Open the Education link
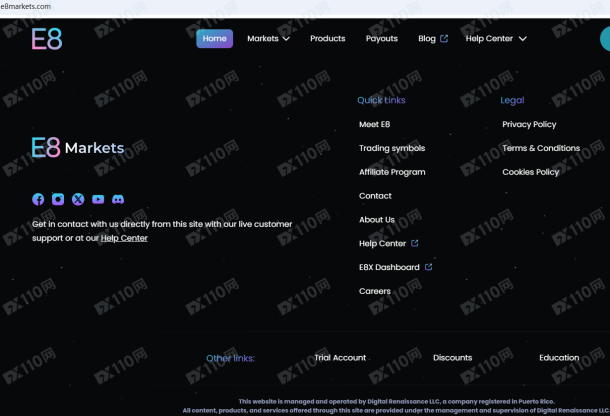610x416 pixels. point(559,358)
